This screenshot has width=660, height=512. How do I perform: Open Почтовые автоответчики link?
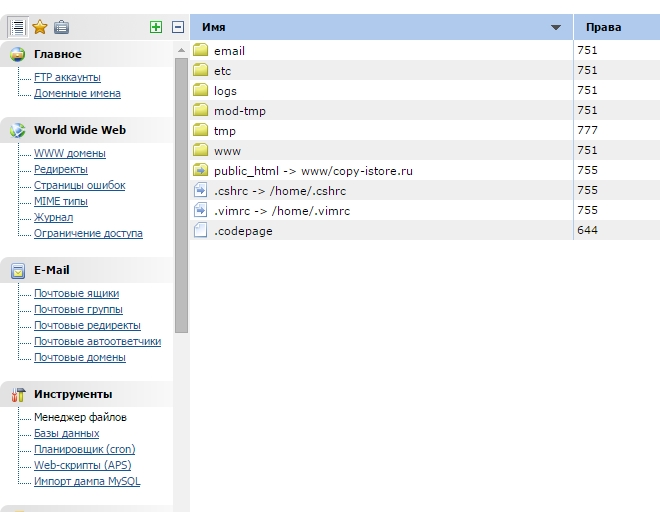[x=98, y=341]
